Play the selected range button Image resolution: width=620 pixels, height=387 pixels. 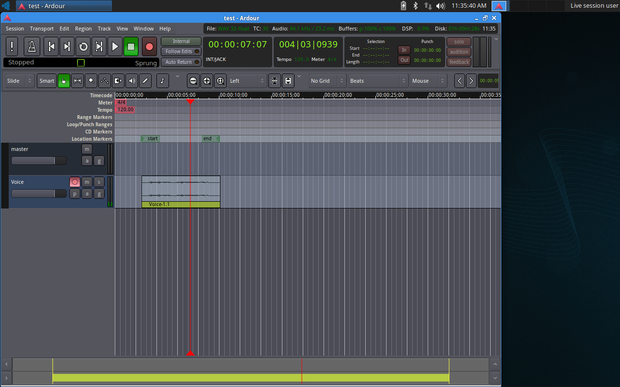(x=99, y=47)
